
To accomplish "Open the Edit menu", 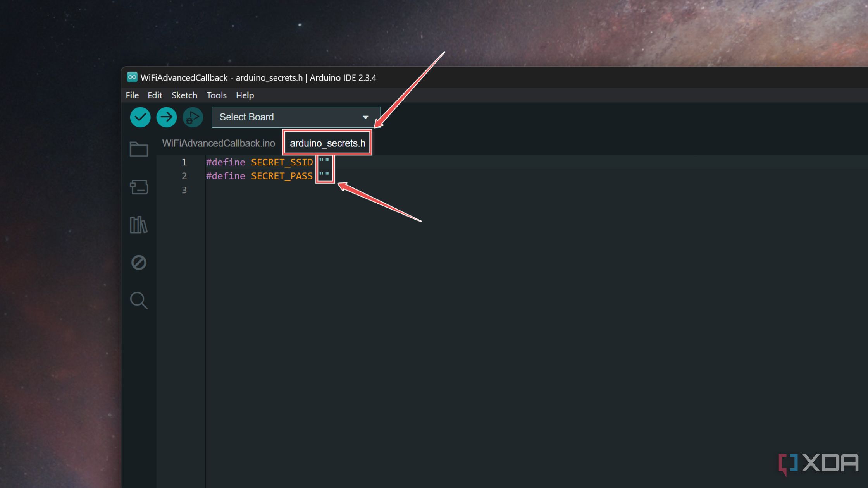I will (155, 95).
